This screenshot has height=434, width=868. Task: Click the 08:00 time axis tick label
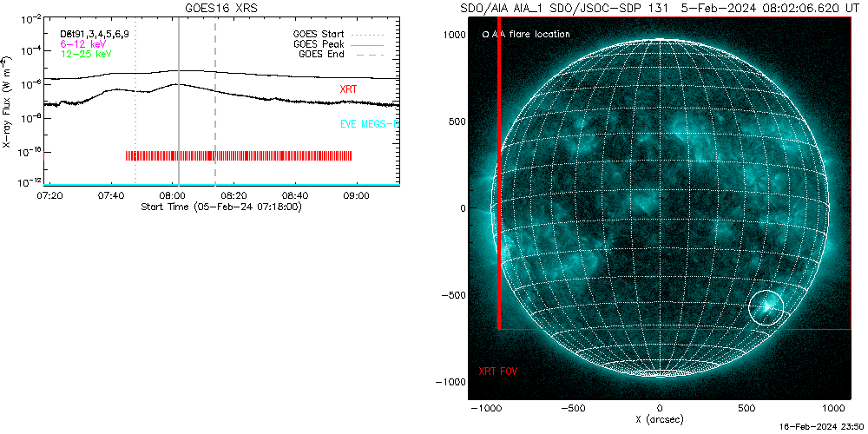coord(173,196)
